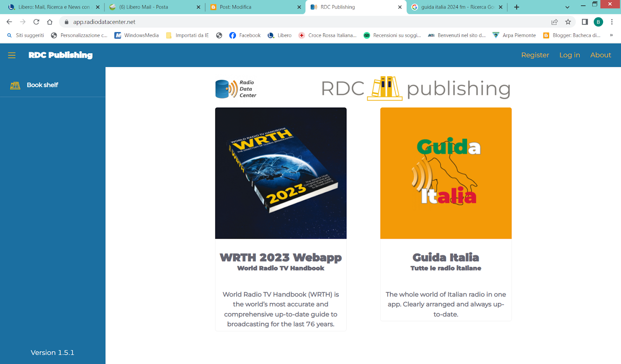Open Blogger: Bacheca bookmark
Image resolution: width=621 pixels, height=364 pixels.
click(572, 35)
